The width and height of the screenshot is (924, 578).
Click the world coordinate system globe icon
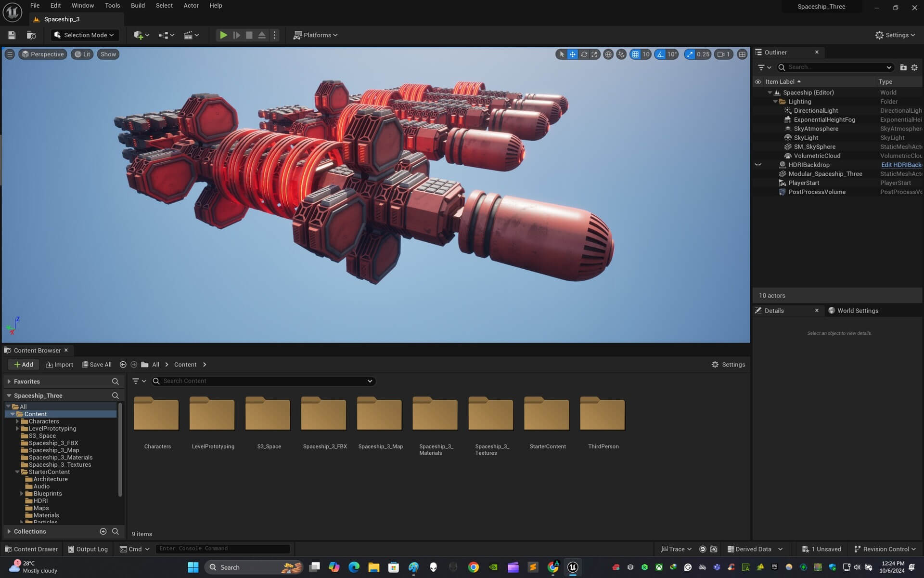[608, 54]
